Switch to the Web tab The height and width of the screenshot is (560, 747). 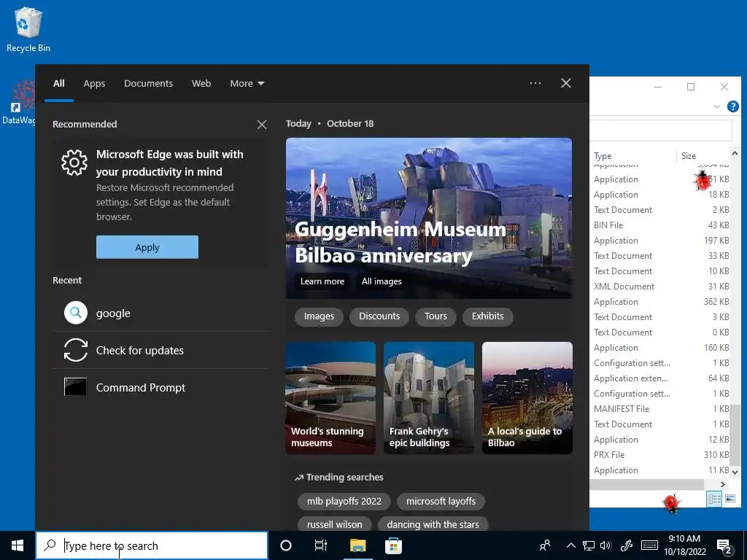(201, 83)
